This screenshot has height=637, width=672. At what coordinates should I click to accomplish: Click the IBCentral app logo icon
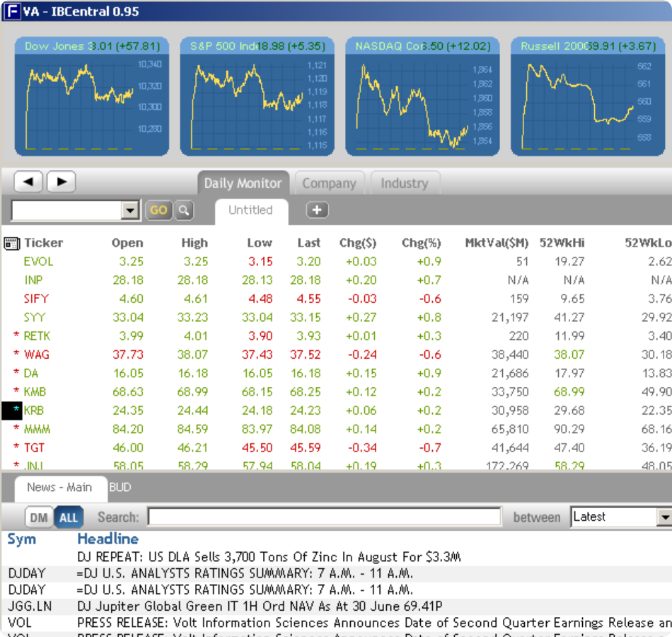12,11
